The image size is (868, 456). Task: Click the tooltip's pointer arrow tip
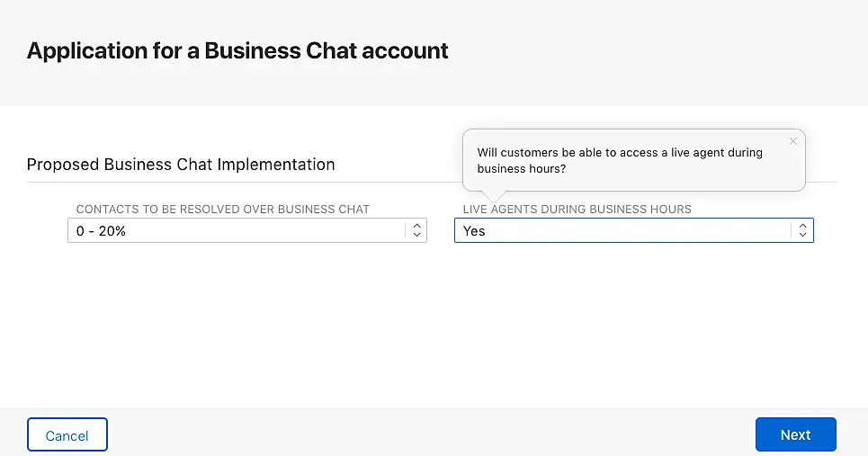pos(494,201)
